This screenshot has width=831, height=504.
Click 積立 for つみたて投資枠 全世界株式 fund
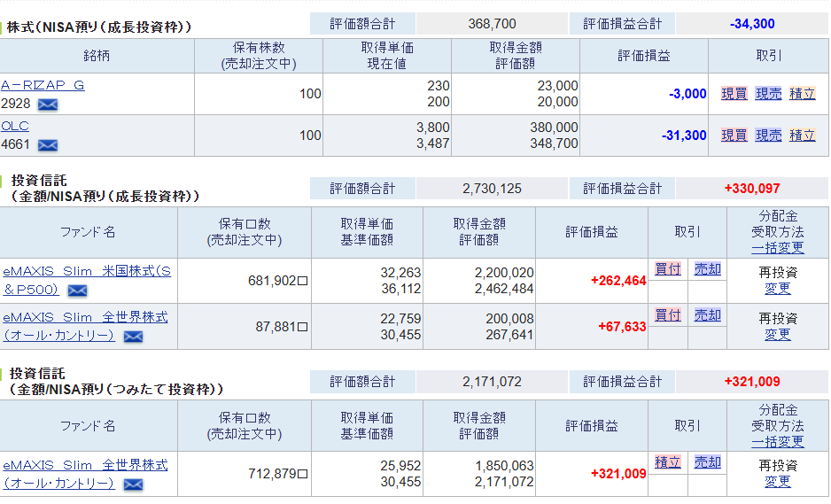coord(668,462)
